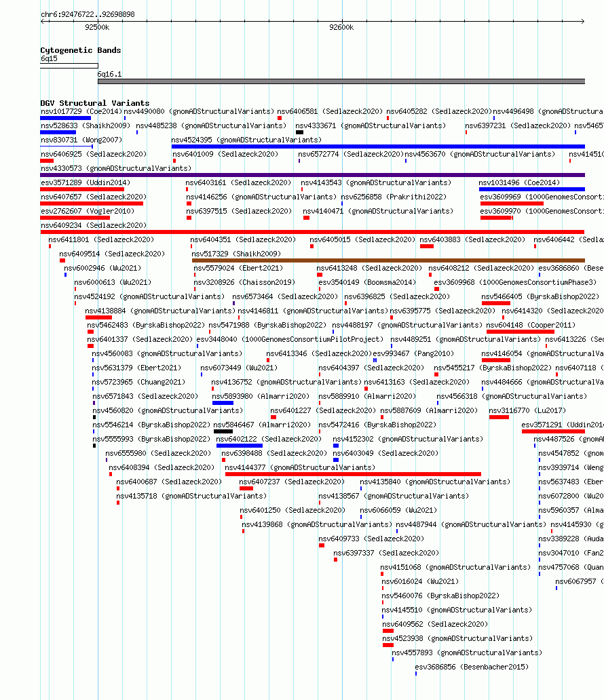The width and height of the screenshot is (604, 700).
Task: Click nsv4557893 (gnomADStructuralVariants) label
Action: (x=467, y=653)
